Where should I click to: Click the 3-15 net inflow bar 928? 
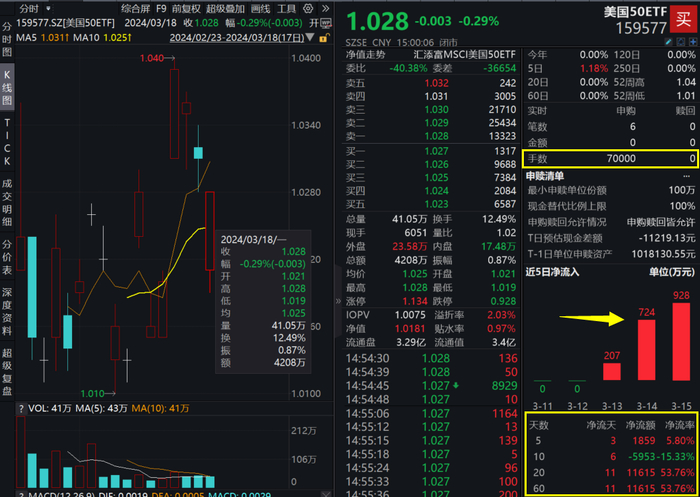(681, 342)
